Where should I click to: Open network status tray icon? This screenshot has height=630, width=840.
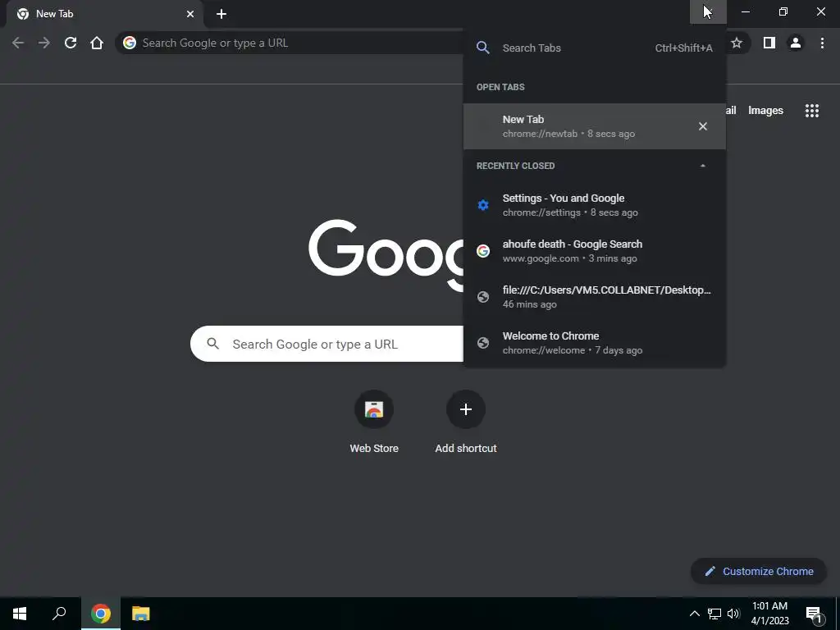pyautogui.click(x=714, y=614)
